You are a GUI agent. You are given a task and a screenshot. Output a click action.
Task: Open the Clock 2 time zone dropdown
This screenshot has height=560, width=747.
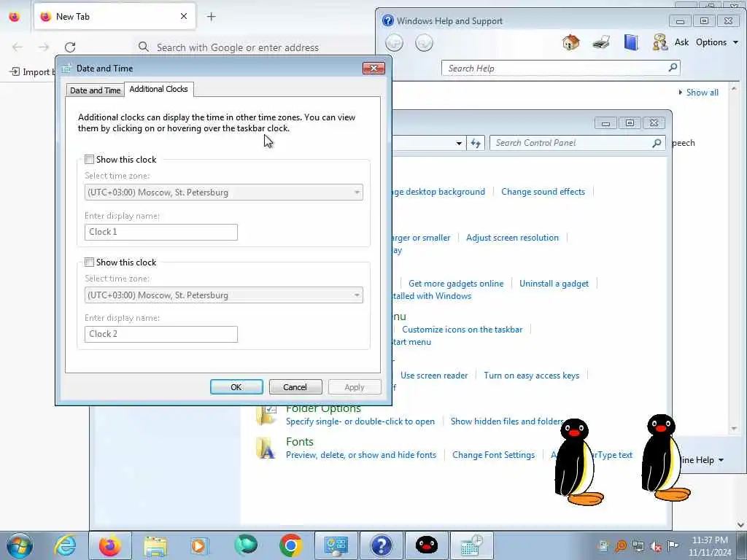pos(223,295)
